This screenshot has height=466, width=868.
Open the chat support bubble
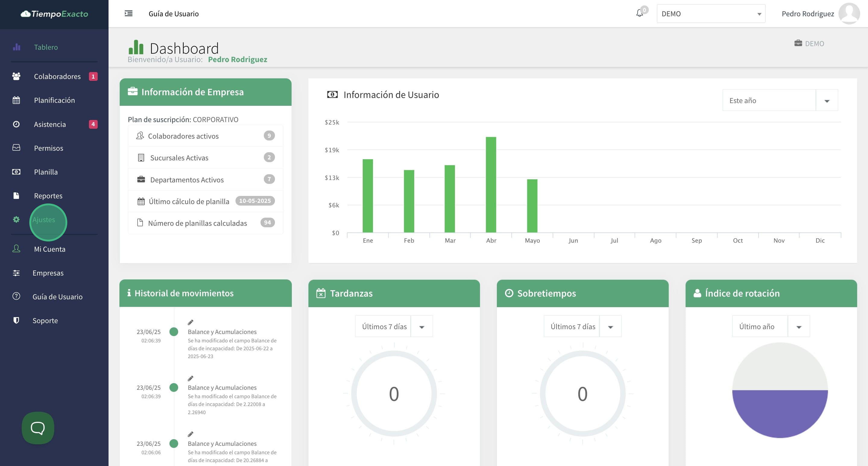pos(38,428)
